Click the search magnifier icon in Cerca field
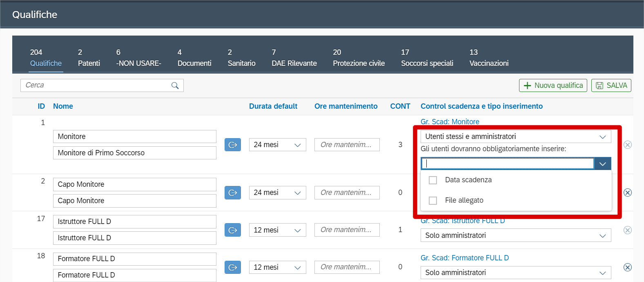This screenshot has height=282, width=644. pyautogui.click(x=175, y=85)
